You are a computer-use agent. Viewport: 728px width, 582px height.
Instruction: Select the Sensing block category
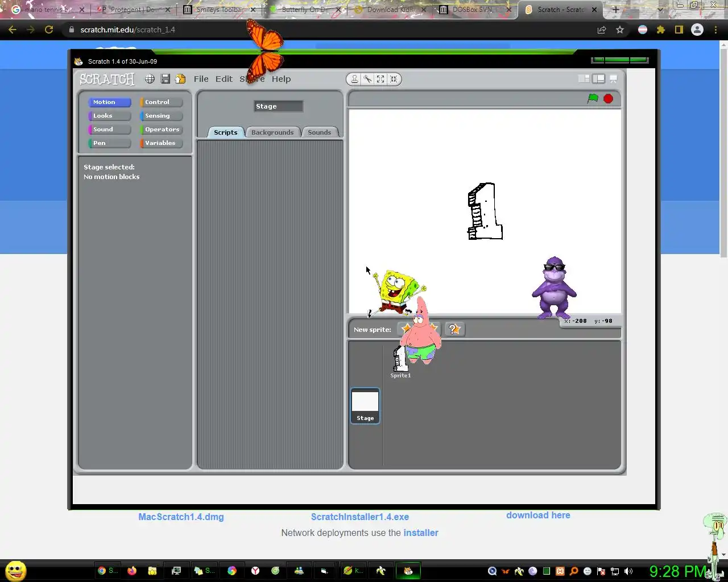tap(161, 116)
